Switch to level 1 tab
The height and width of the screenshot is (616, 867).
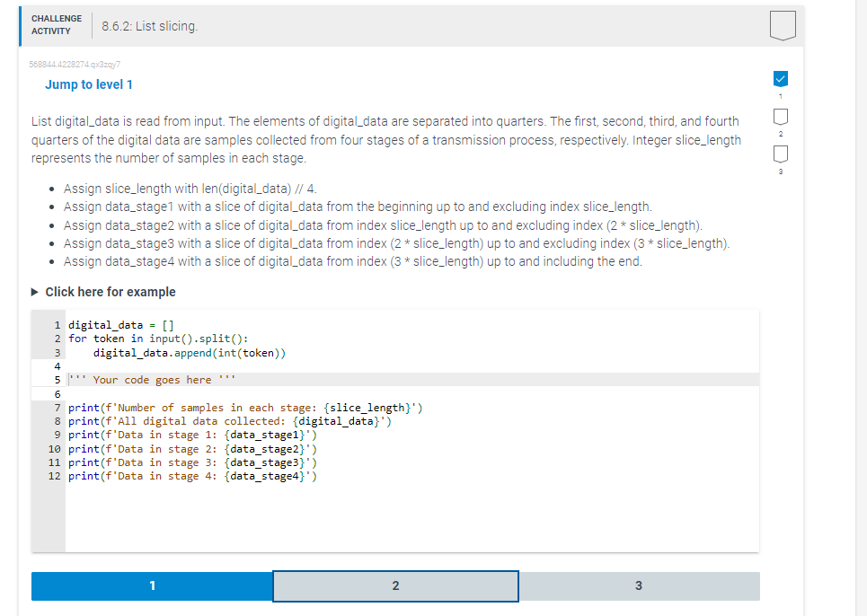[152, 585]
